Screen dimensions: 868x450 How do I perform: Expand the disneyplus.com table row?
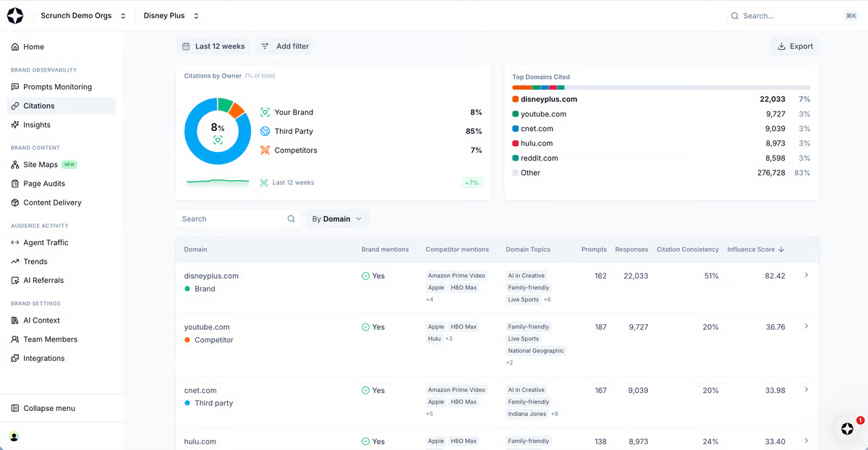806,276
